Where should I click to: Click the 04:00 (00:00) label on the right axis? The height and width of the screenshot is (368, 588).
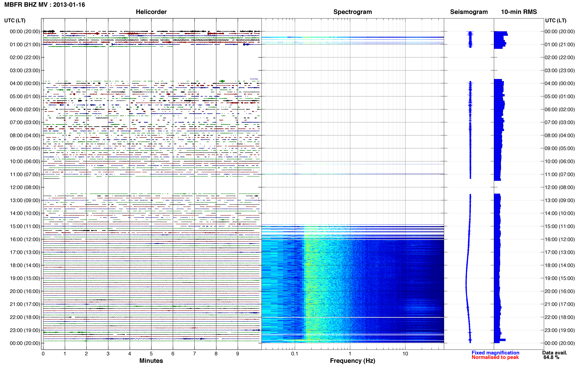tap(560, 83)
